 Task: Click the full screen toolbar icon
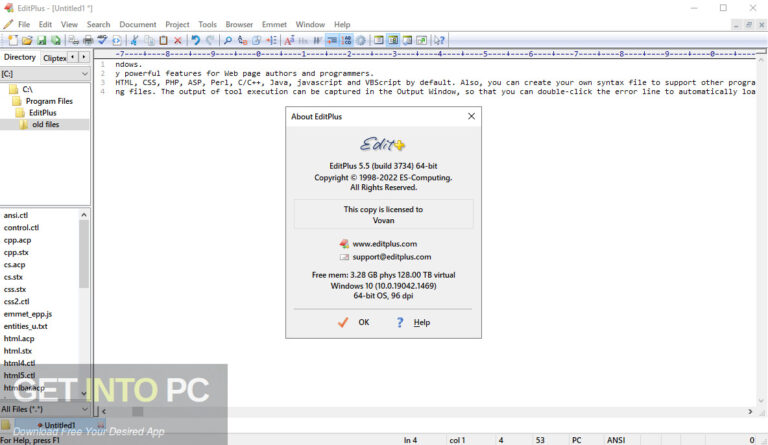(421, 40)
